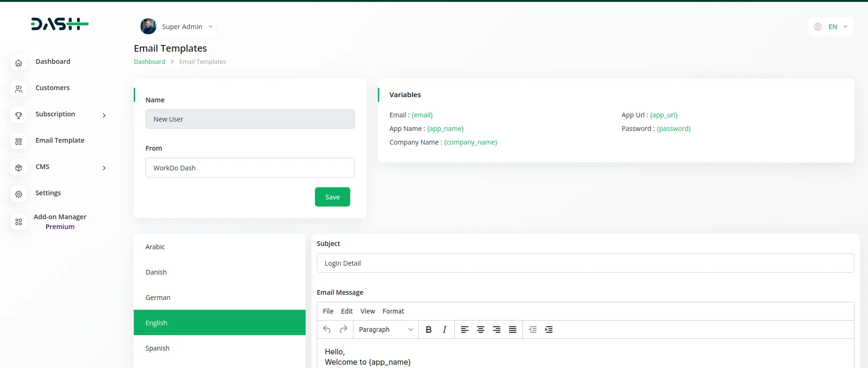The width and height of the screenshot is (868, 368).
Task: Increase indent in editor toolbar
Action: point(549,330)
